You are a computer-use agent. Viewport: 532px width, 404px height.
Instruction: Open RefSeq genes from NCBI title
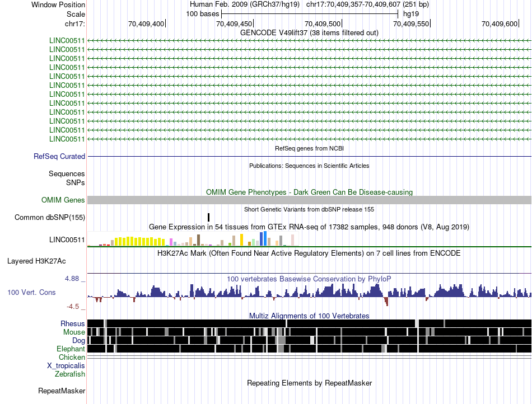tap(309, 148)
